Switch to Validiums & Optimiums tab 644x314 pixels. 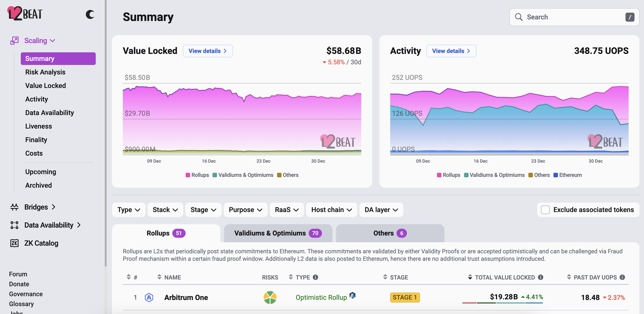[278, 233]
